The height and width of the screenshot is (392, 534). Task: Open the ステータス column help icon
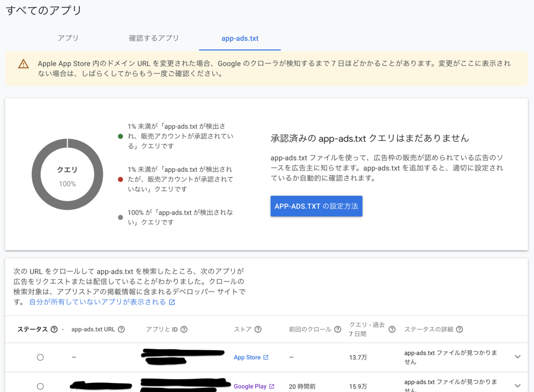tap(54, 329)
